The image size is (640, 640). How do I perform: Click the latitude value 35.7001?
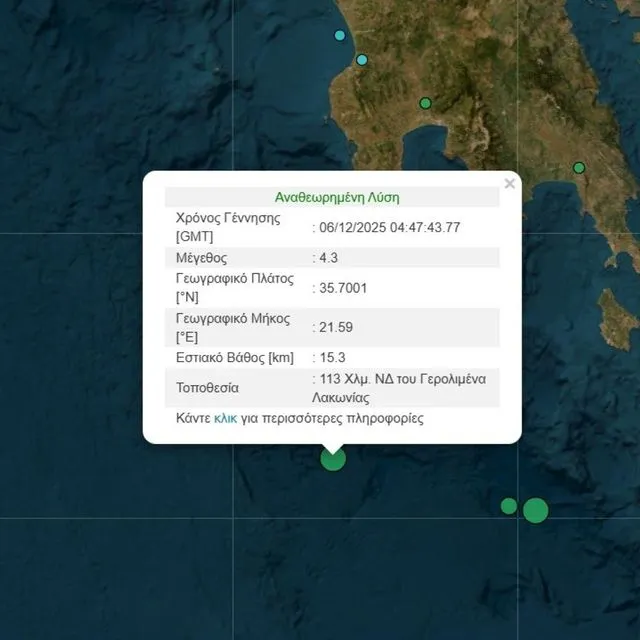(345, 289)
